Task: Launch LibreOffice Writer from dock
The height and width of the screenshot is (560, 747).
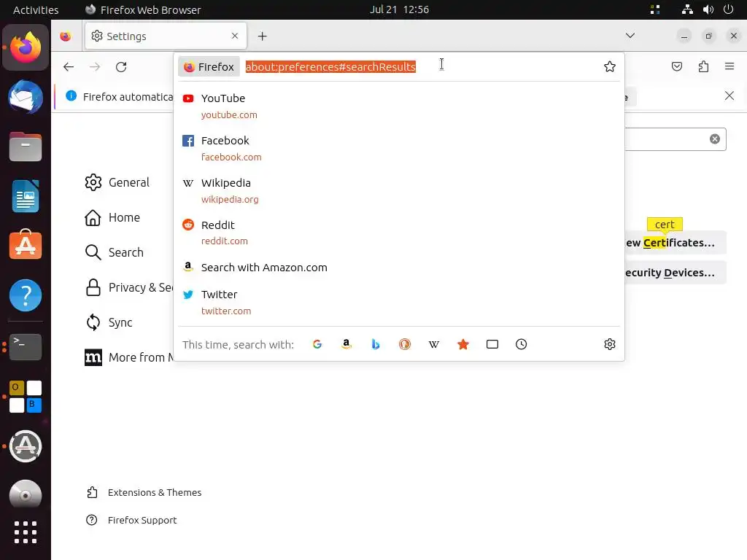Action: [x=26, y=196]
